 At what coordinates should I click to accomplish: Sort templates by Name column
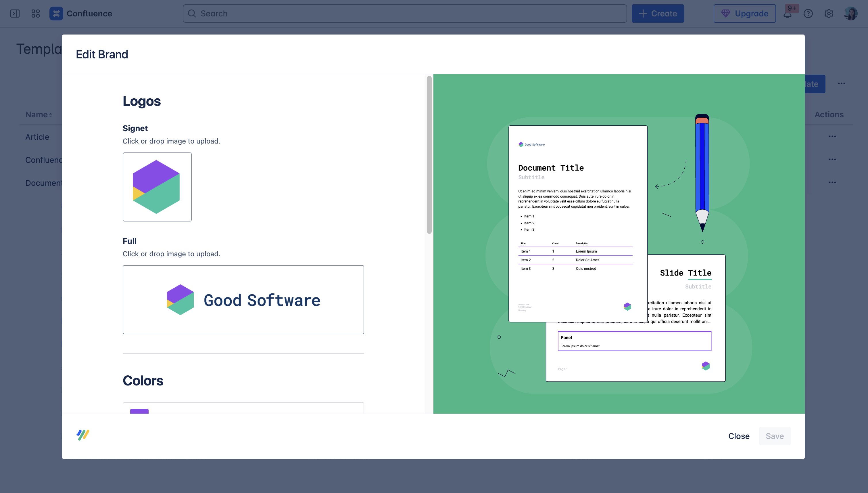click(39, 114)
